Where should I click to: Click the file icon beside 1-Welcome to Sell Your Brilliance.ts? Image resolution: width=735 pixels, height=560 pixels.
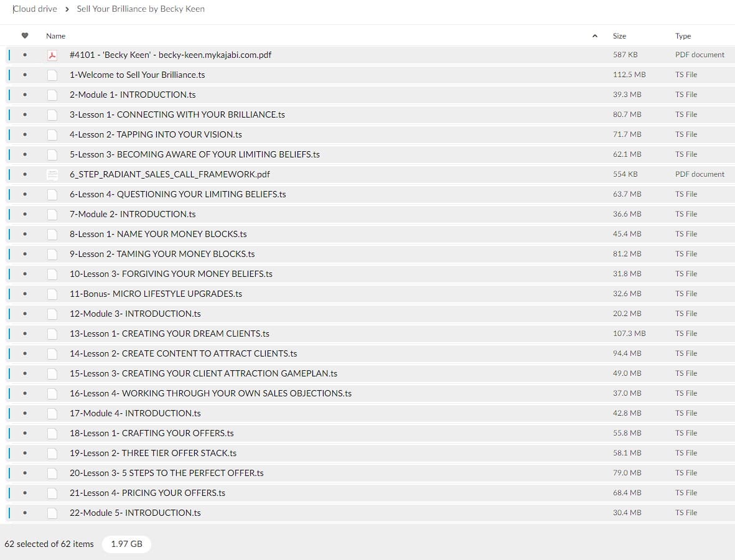click(52, 75)
